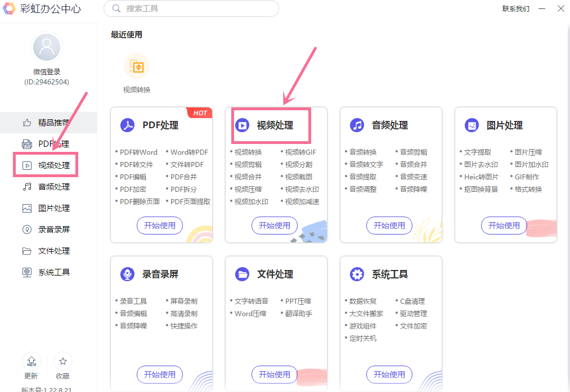This screenshot has height=392, width=570.
Task: Open the PDF转Word tool link
Action: (x=138, y=152)
